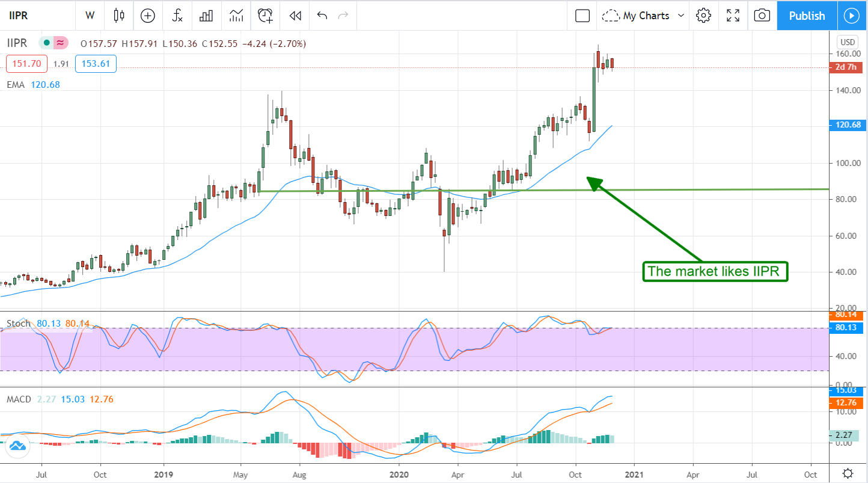Open the indicator templates icon
Screen dimensions: 868x483
coord(236,16)
